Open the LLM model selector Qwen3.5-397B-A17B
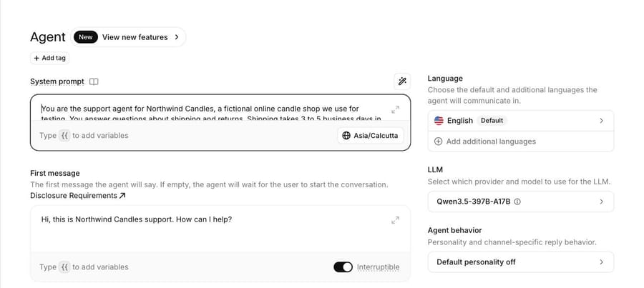Image resolution: width=644 pixels, height=288 pixels. click(x=521, y=202)
